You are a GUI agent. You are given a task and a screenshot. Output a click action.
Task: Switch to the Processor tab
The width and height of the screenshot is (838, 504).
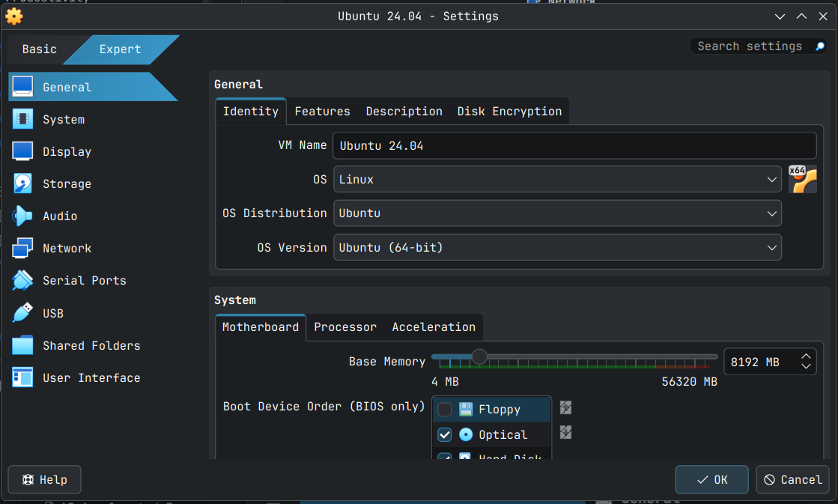pyautogui.click(x=345, y=327)
